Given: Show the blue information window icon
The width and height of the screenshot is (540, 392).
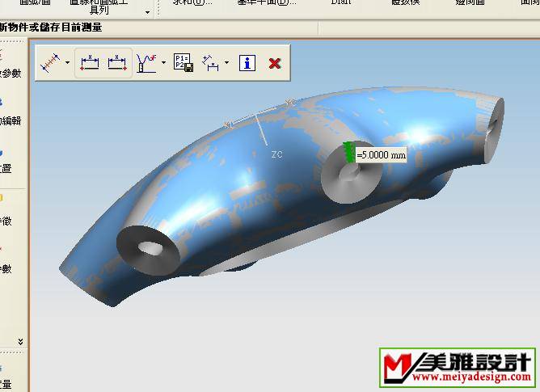Looking at the screenshot, I should [247, 63].
